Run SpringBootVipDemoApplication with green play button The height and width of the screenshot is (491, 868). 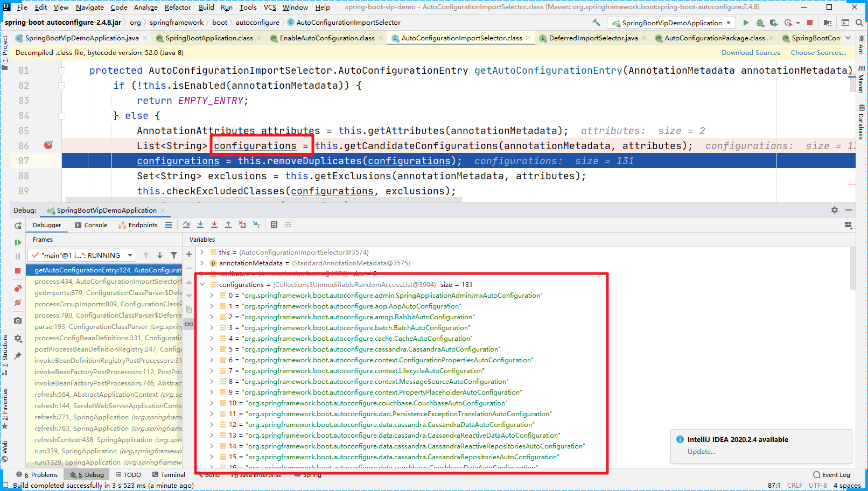click(x=746, y=23)
